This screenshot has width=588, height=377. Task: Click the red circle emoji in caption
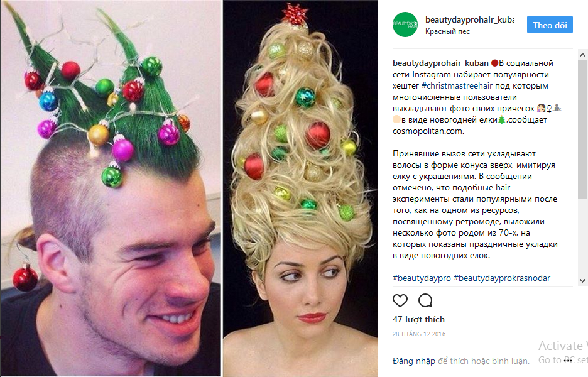pyautogui.click(x=494, y=63)
